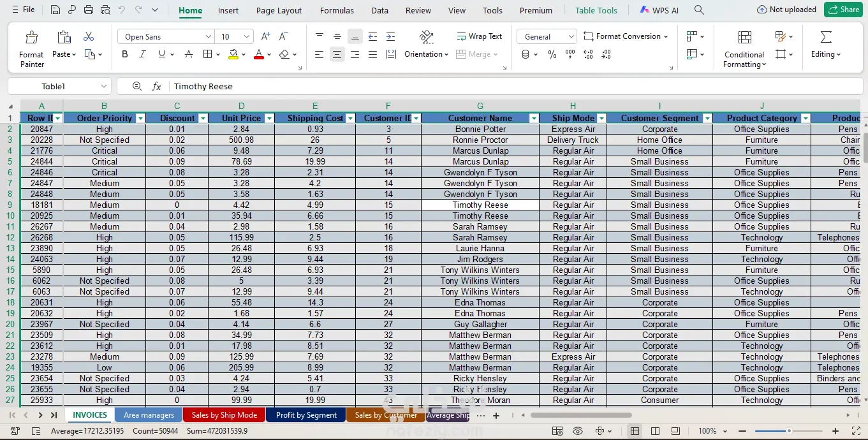The height and width of the screenshot is (440, 868).
Task: Apply justify alignment
Action: coord(372,55)
